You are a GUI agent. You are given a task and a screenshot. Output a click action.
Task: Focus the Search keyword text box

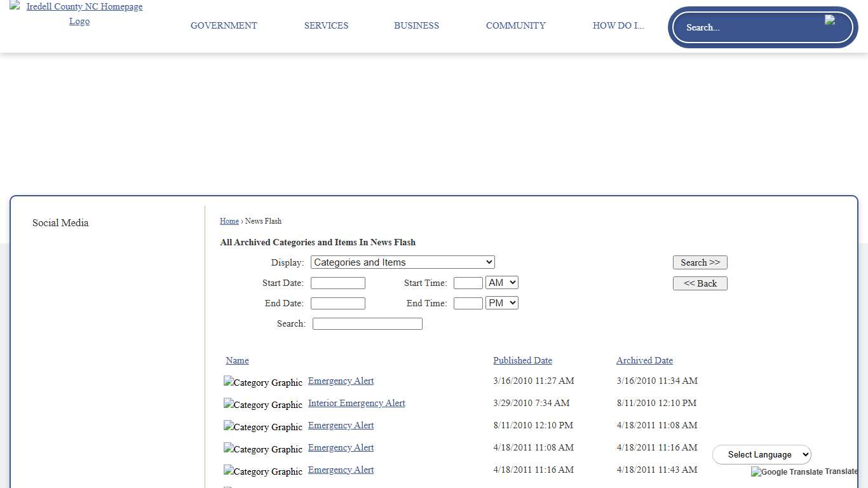pos(367,323)
